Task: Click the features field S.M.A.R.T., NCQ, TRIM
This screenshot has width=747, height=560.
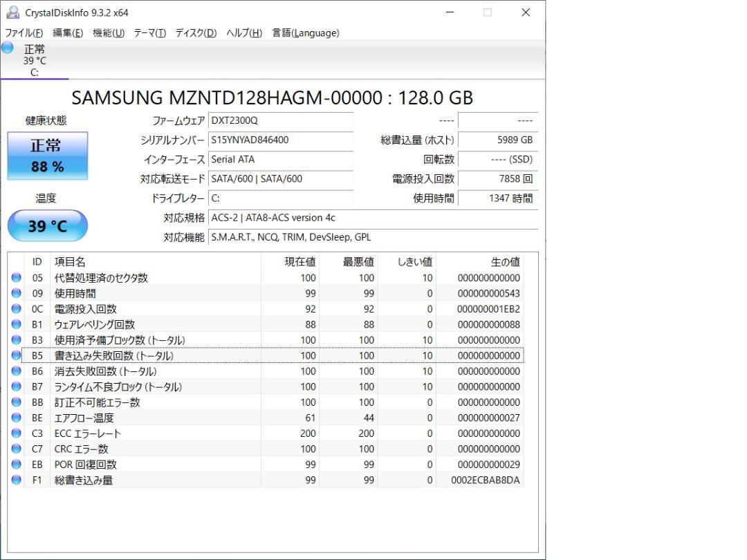Action: click(x=373, y=238)
